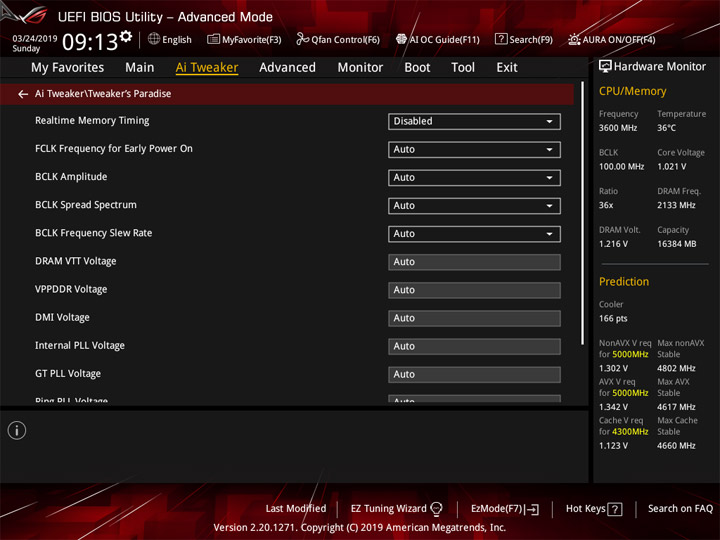Switch to Main tab

coord(140,68)
